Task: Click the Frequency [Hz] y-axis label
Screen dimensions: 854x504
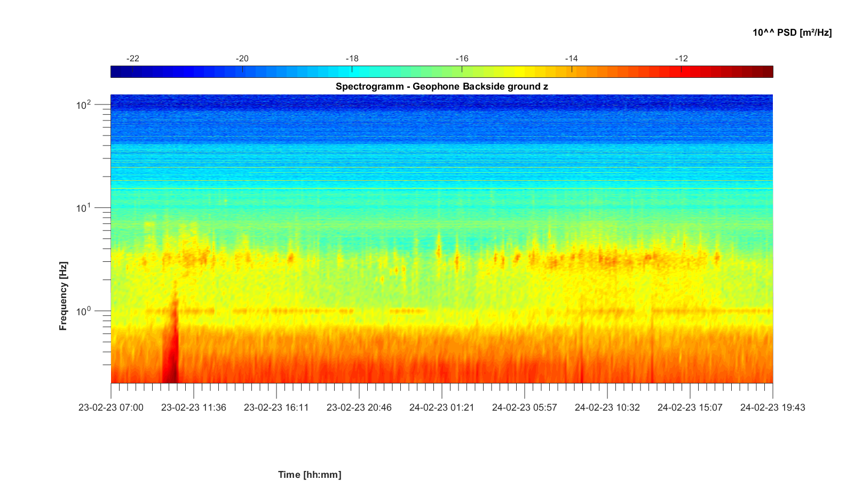Action: point(64,296)
